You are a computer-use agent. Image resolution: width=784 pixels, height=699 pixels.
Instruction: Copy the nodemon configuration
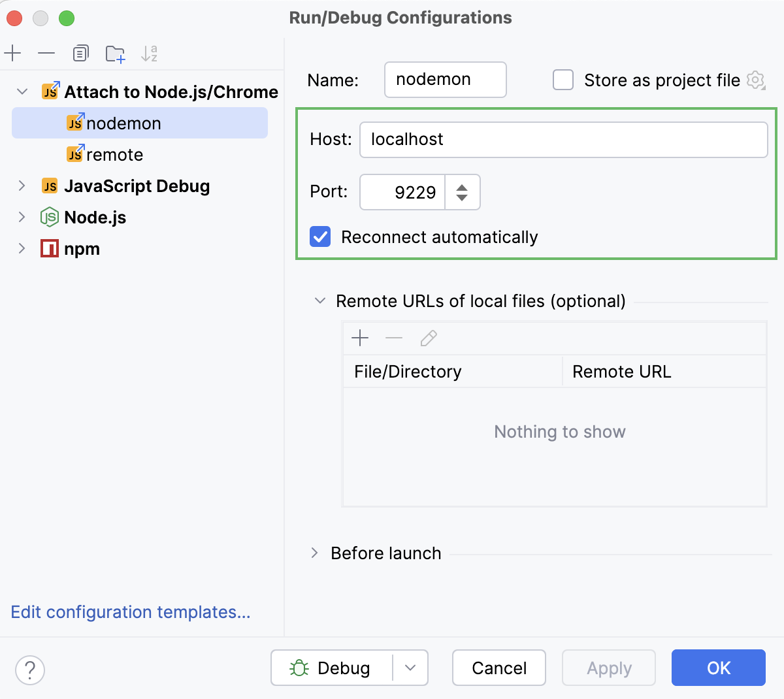click(80, 53)
